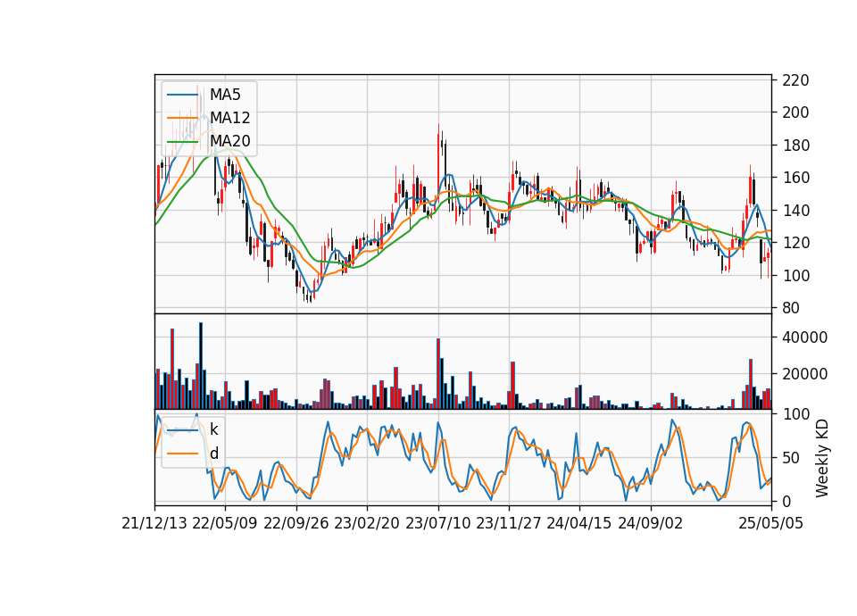Screen dimensions: 857x616
Task: Click the 20000 volume axis value
Action: tap(804, 374)
